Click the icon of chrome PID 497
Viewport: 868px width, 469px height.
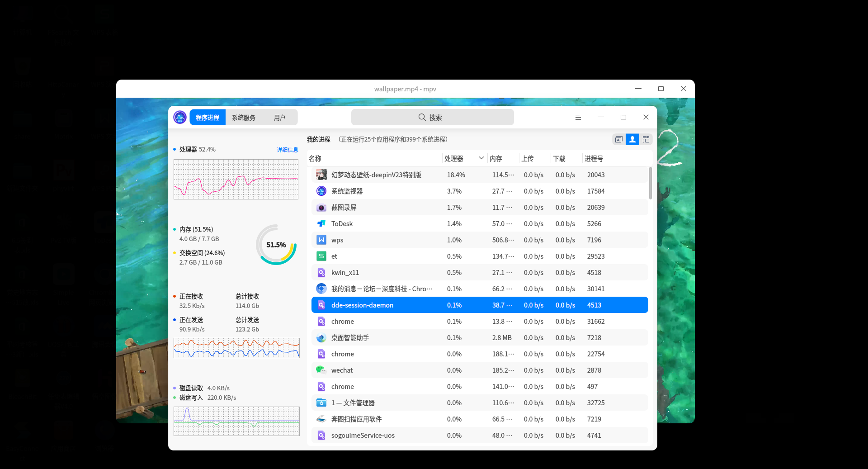[321, 386]
